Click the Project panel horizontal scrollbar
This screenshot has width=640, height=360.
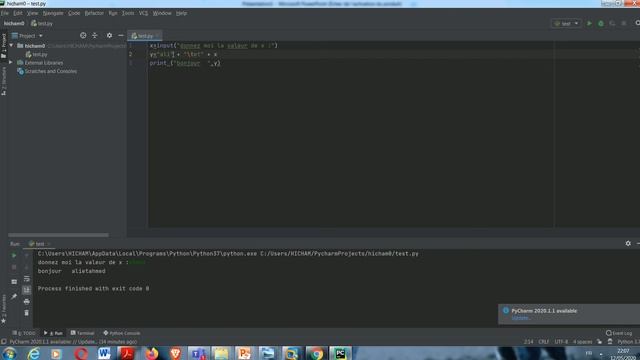(x=58, y=235)
